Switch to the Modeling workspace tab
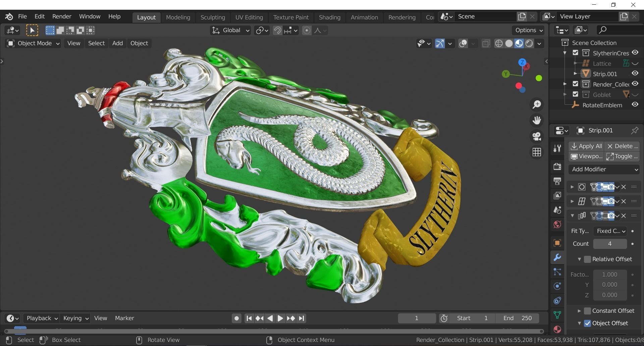The image size is (644, 346). [x=178, y=17]
